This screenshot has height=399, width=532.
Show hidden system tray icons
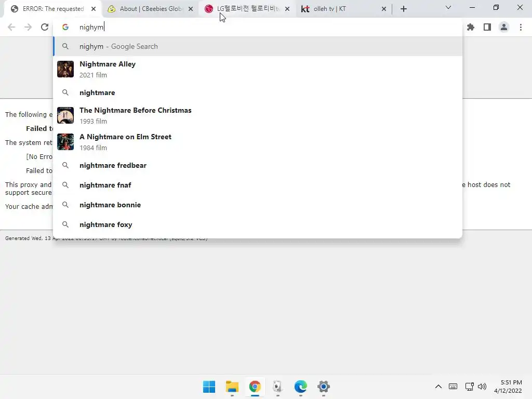click(438, 387)
